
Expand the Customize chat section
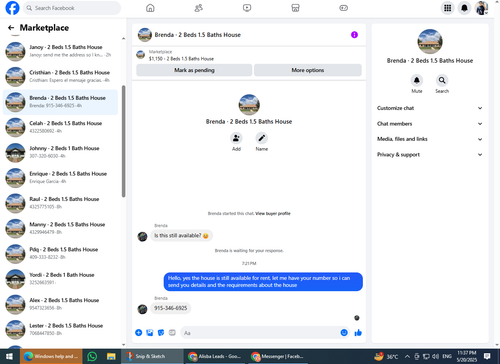point(430,108)
